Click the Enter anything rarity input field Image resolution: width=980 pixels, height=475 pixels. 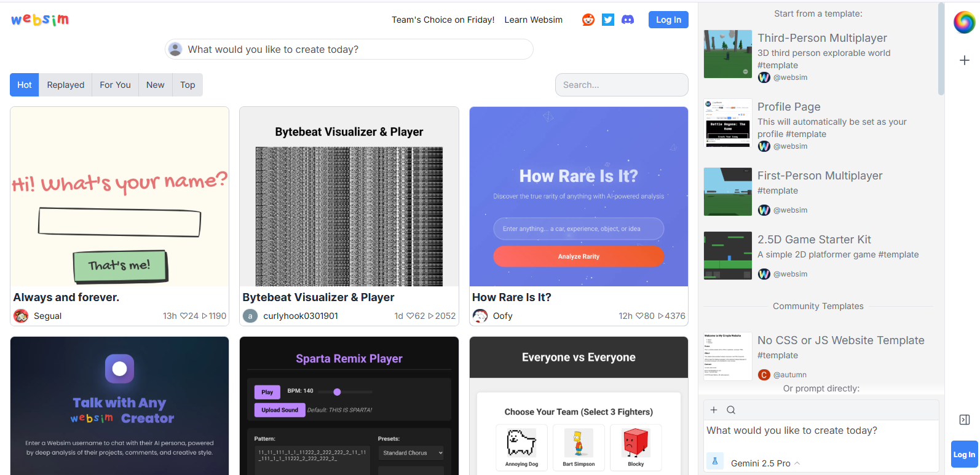[579, 229]
